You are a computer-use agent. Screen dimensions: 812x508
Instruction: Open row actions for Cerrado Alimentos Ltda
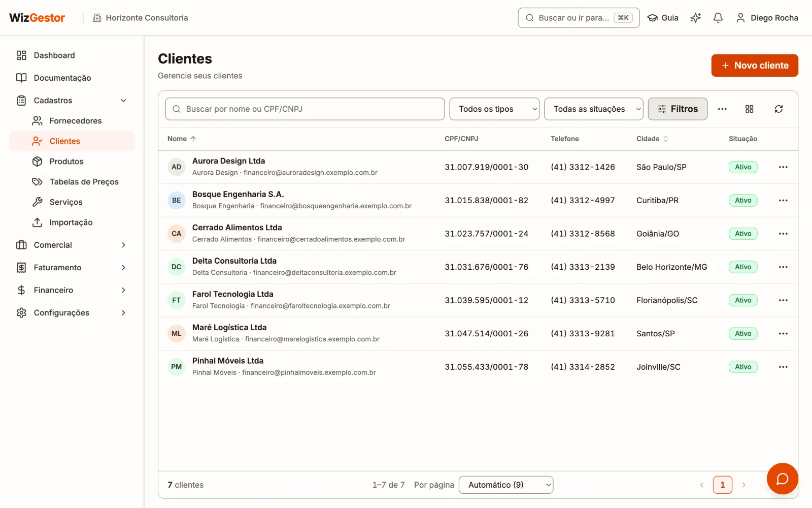click(783, 234)
